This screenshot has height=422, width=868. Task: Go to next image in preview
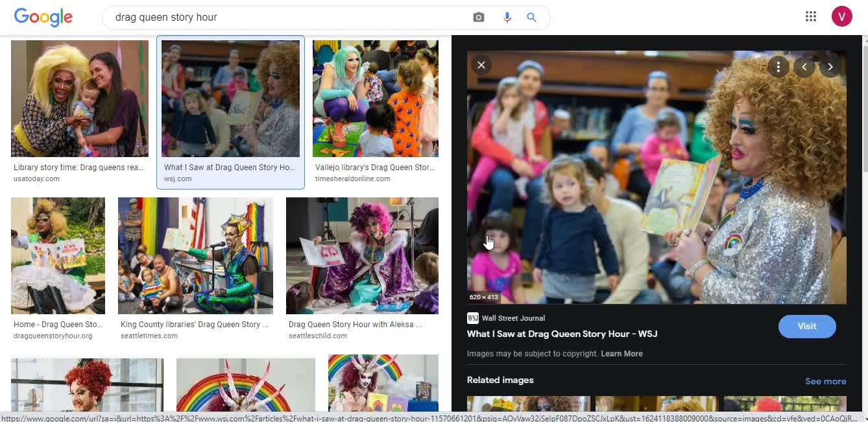click(x=830, y=67)
